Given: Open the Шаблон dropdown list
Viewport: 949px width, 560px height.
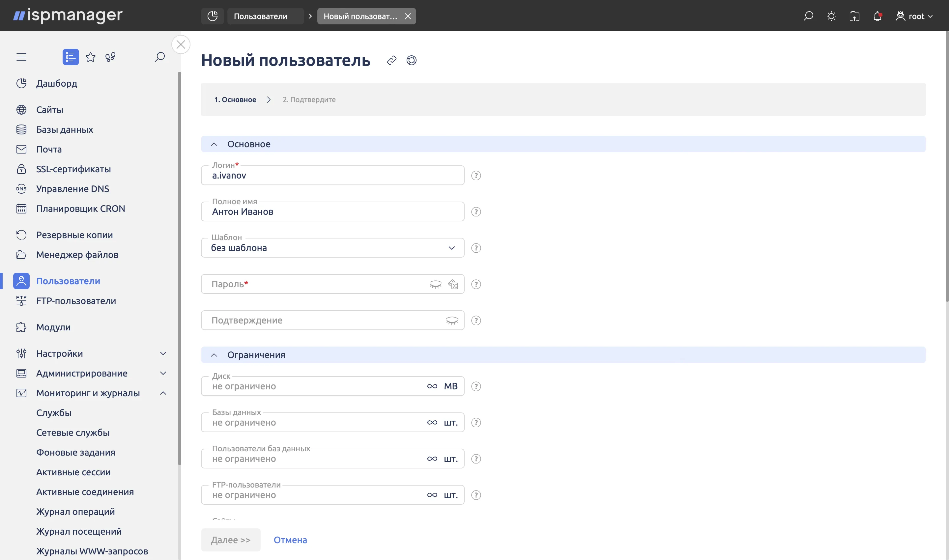Looking at the screenshot, I should [x=451, y=247].
